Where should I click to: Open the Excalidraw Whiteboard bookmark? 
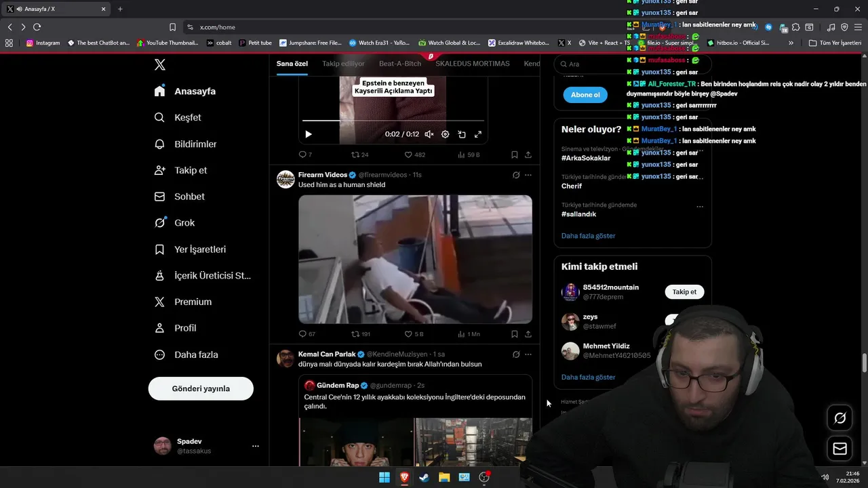519,43
